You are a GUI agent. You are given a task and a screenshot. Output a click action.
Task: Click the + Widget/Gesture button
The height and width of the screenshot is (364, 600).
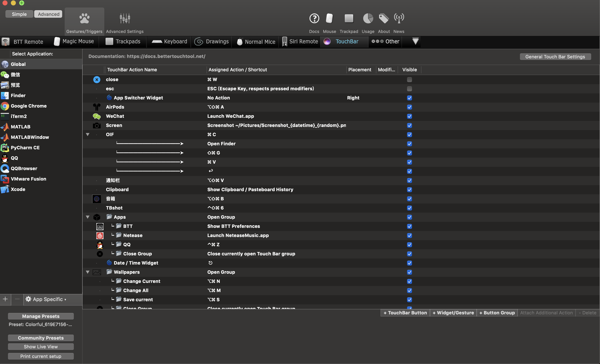(453, 313)
